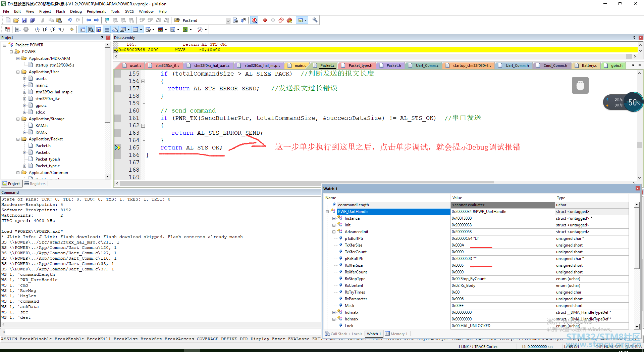
Task: Switch to the Memory 1 tab
Action: pos(397,334)
